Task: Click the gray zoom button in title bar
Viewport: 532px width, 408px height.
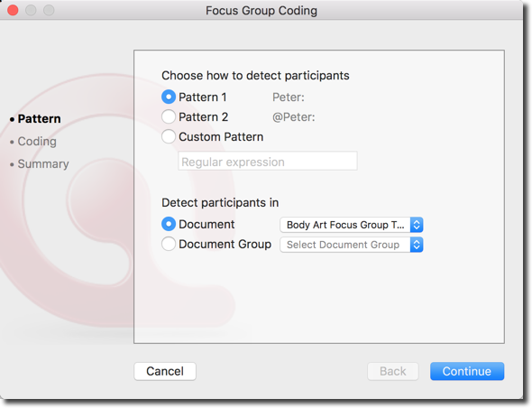Action: pos(49,11)
